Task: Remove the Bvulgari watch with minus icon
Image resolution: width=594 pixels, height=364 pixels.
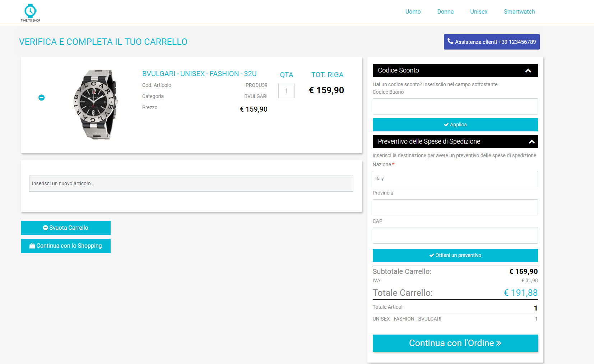Action: (42, 98)
